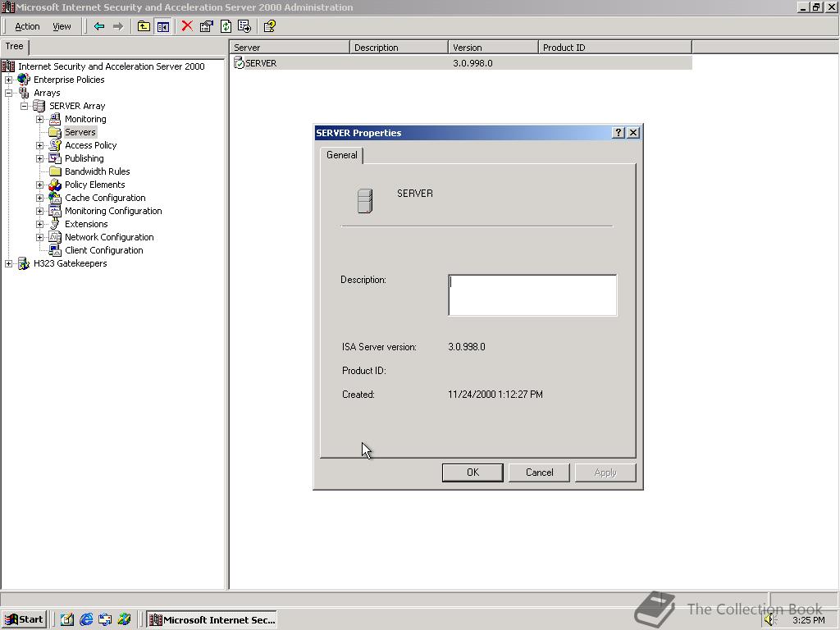Screen dimensions: 840x630
Task: Click the Servers folder icon
Action: click(x=55, y=132)
